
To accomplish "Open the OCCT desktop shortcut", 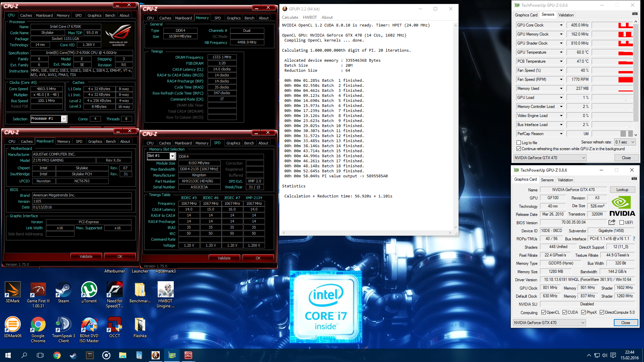I will (115, 327).
